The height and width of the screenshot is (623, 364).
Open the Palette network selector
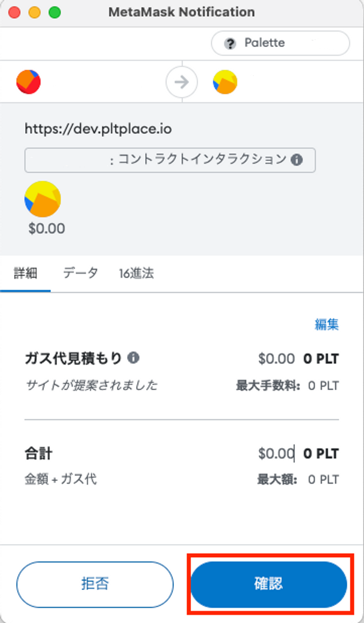[280, 44]
